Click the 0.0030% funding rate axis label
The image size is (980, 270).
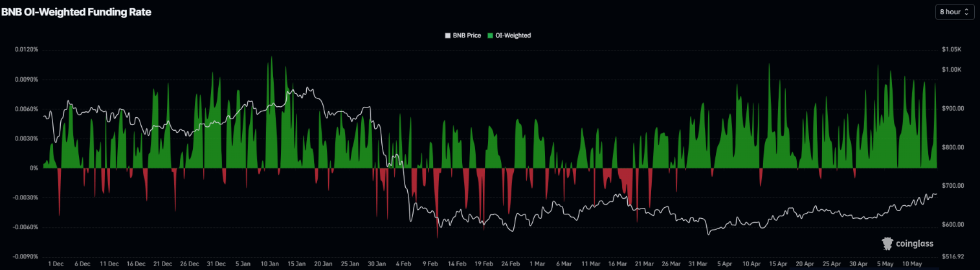(x=25, y=139)
